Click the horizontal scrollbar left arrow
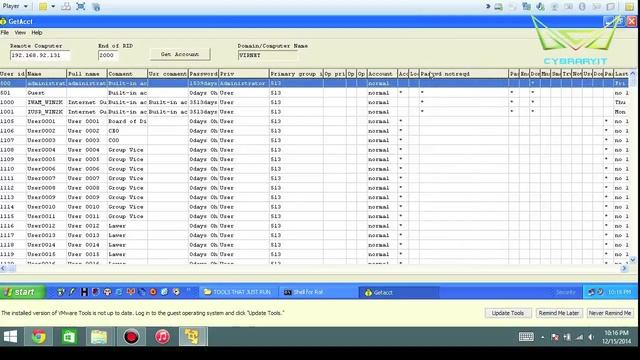640x360 pixels. (3, 268)
